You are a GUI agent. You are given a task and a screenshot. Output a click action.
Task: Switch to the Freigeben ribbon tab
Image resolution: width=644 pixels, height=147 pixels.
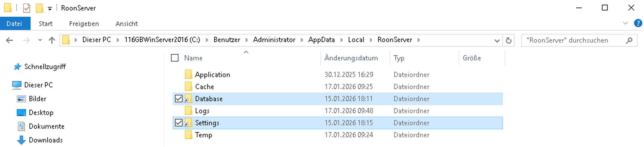click(84, 24)
